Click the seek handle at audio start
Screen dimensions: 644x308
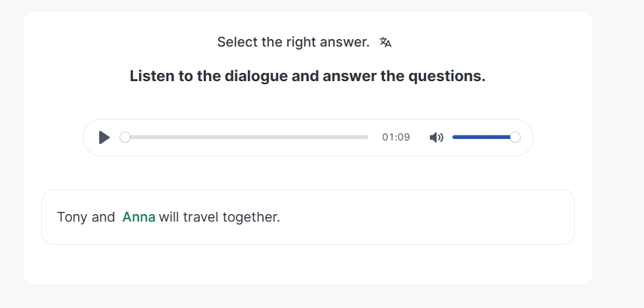tap(125, 137)
